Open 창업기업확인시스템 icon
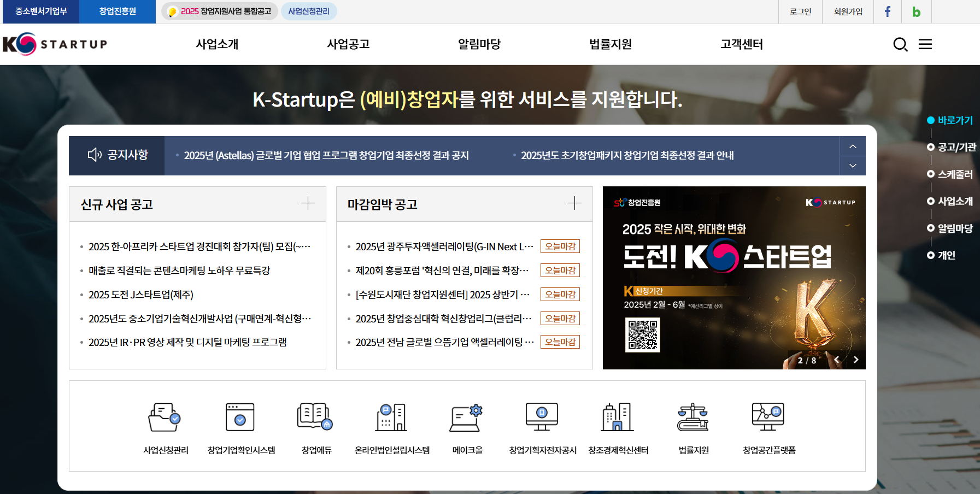This screenshot has height=494, width=980. click(x=240, y=417)
